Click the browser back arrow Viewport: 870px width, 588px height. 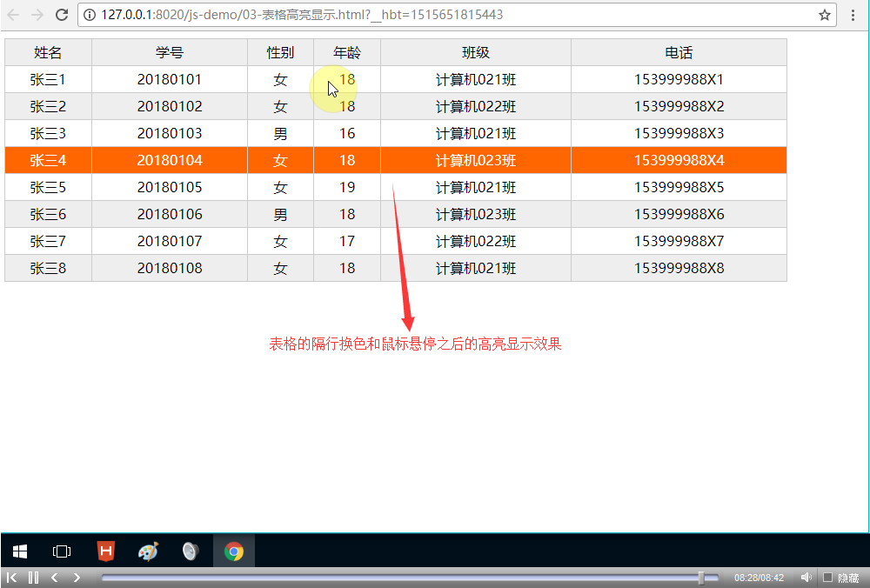pyautogui.click(x=13, y=15)
